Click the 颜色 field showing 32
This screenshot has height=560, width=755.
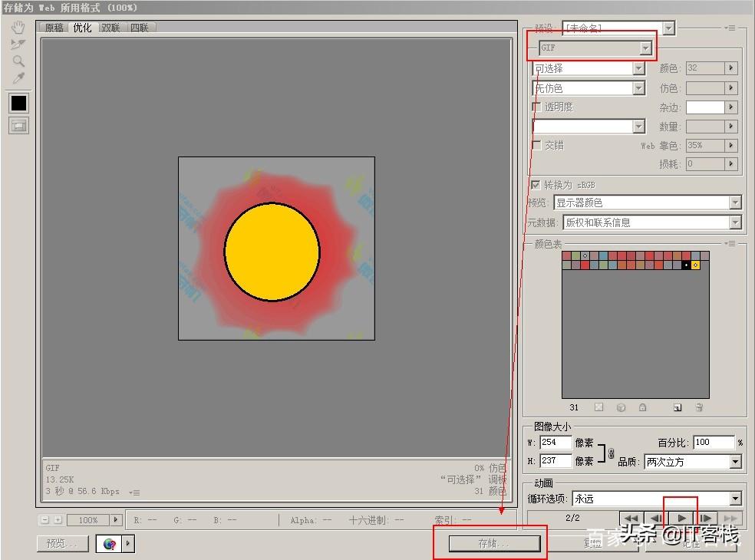(705, 68)
